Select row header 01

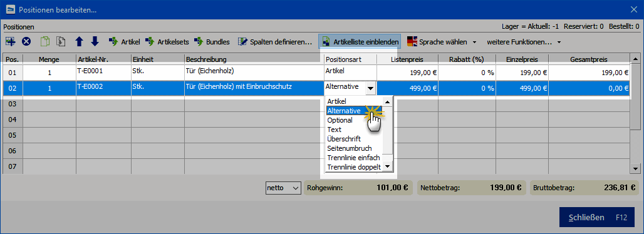tap(13, 73)
